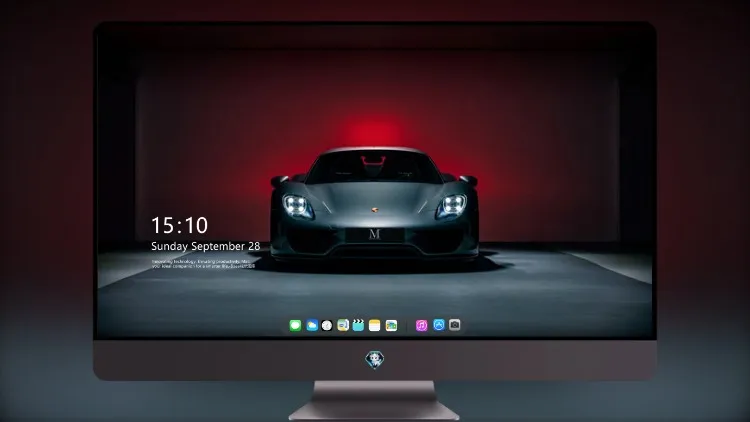This screenshot has width=750, height=422.
Task: Launch the teal clapperboard video app
Action: pos(358,325)
